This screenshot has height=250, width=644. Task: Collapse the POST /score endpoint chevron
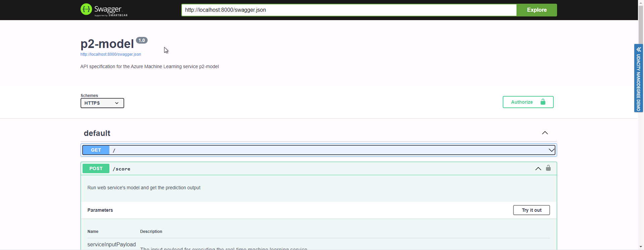click(538, 169)
